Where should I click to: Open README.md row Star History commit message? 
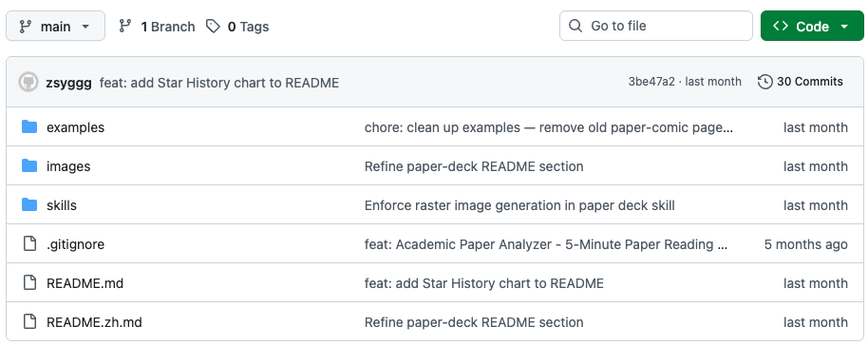pos(483,283)
